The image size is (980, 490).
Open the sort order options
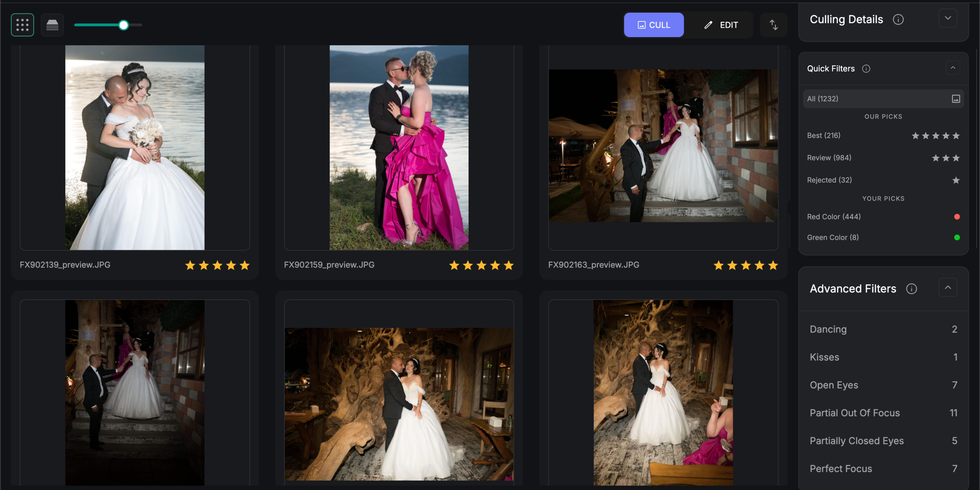[773, 25]
